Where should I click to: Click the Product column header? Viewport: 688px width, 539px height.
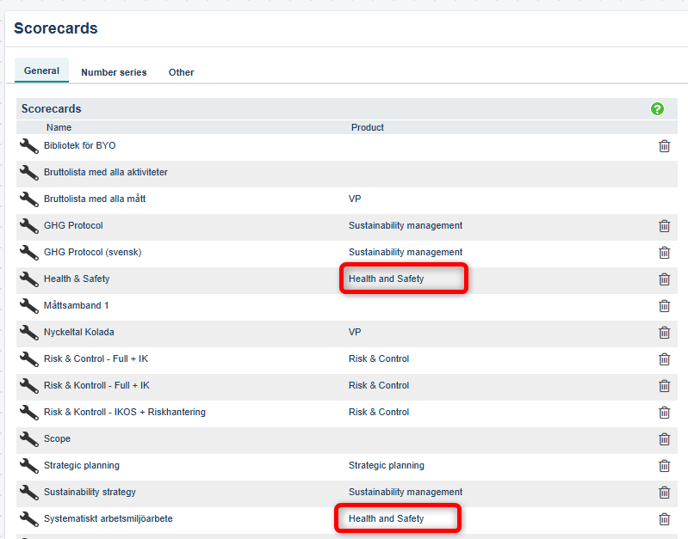coord(367,127)
